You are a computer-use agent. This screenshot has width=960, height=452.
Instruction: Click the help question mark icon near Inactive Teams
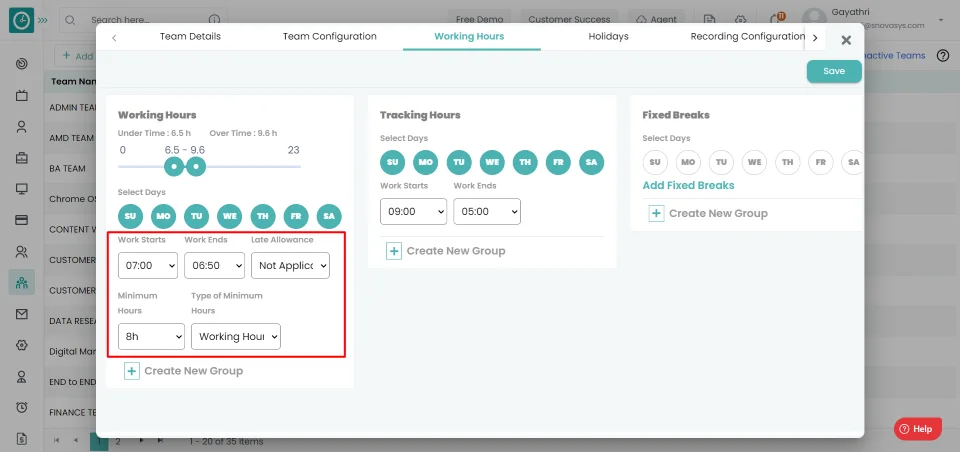click(942, 56)
